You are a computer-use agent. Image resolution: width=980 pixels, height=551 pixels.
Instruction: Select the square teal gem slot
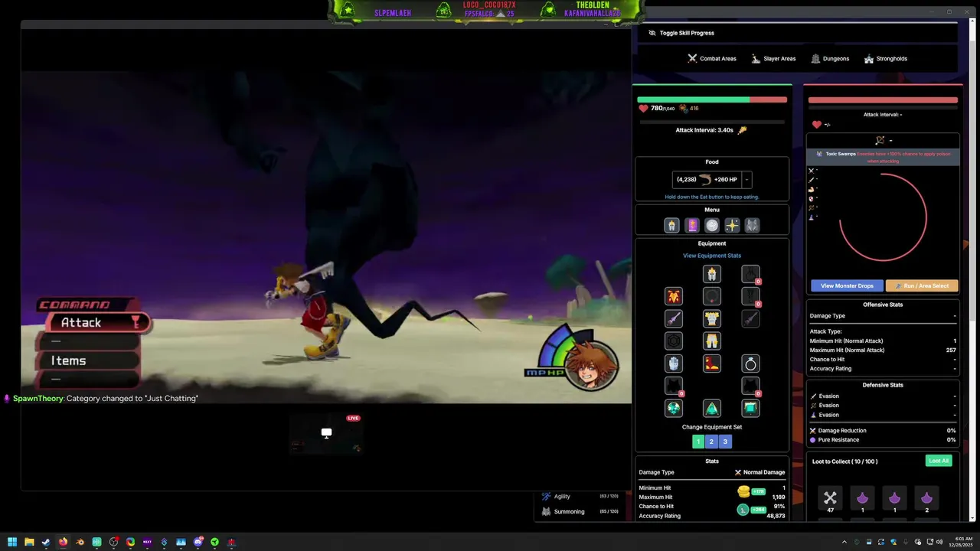click(750, 408)
